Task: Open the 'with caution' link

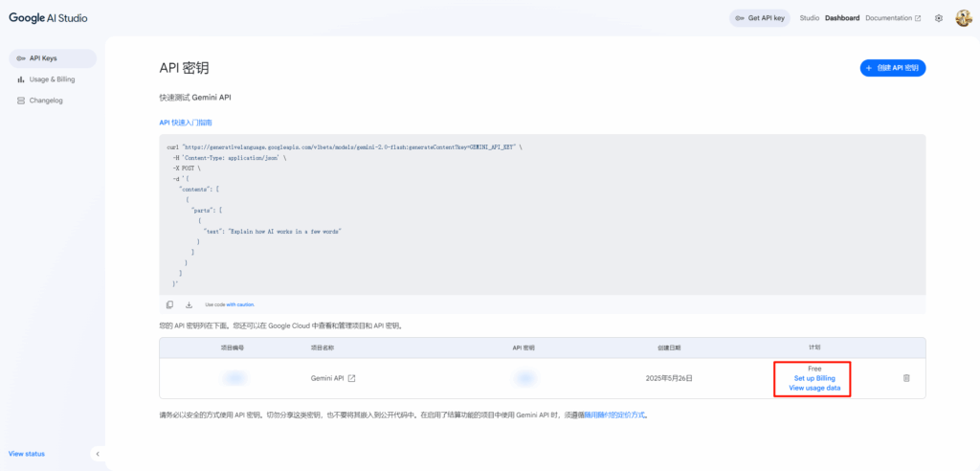Action: (x=240, y=304)
